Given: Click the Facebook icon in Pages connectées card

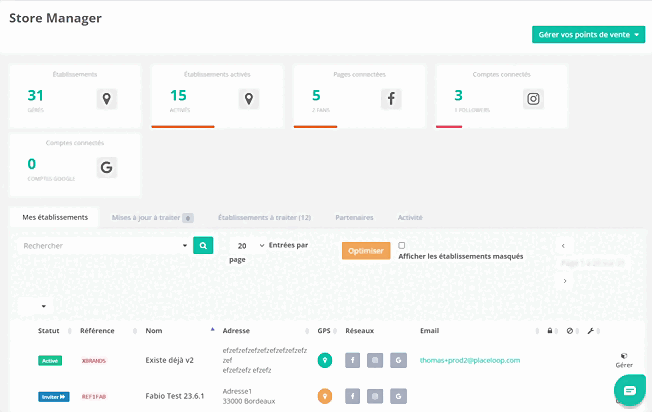Looking at the screenshot, I should tap(391, 99).
